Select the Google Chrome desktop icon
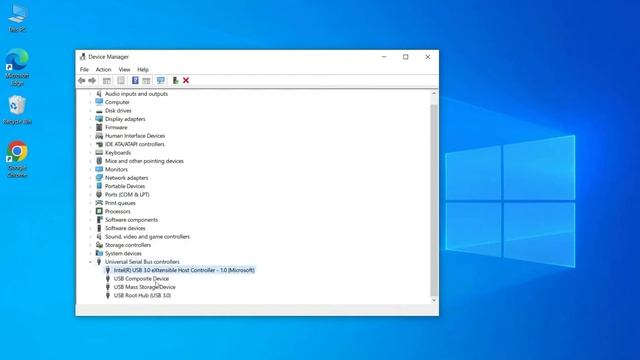The width and height of the screenshot is (640, 360). pos(17,160)
